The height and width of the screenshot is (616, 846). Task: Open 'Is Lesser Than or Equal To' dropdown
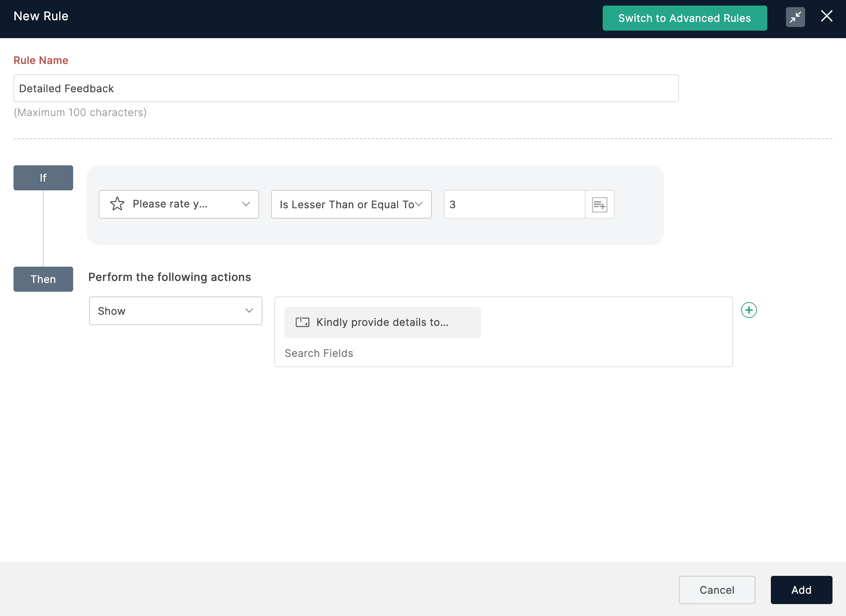click(x=351, y=204)
